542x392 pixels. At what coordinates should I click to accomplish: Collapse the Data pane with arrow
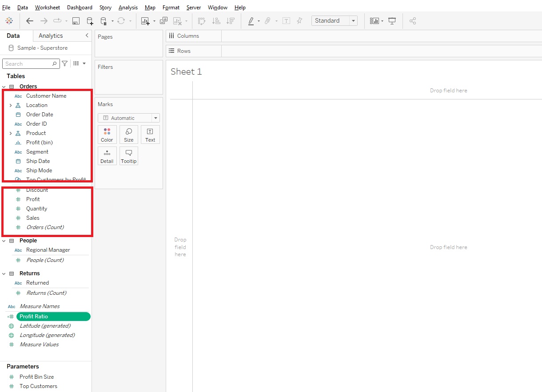[87, 36]
